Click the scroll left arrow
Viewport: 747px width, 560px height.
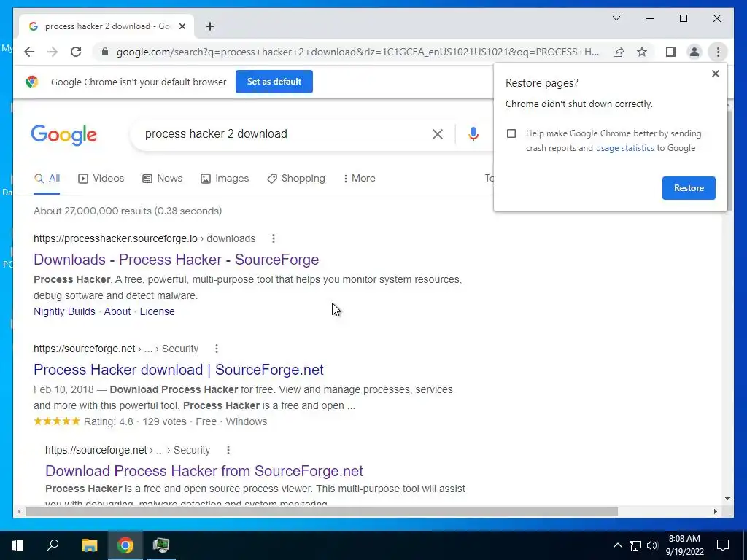[18, 511]
